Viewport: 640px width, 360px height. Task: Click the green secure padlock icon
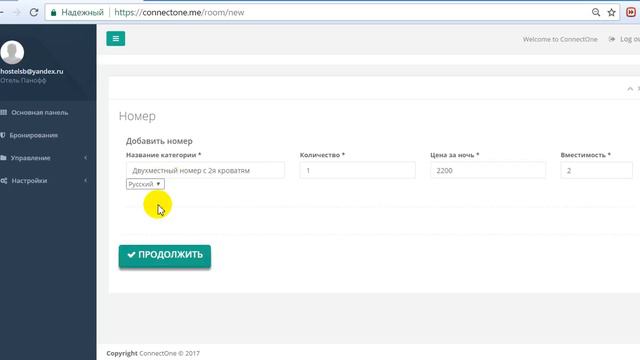click(x=53, y=13)
